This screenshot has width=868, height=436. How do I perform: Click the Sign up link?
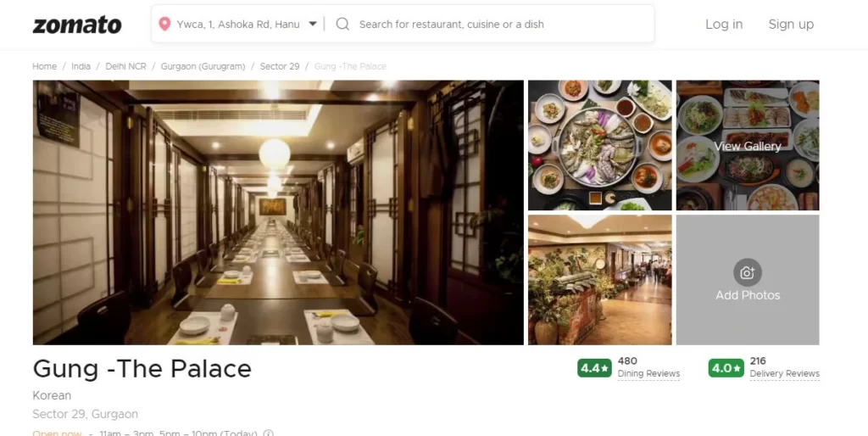coord(791,25)
